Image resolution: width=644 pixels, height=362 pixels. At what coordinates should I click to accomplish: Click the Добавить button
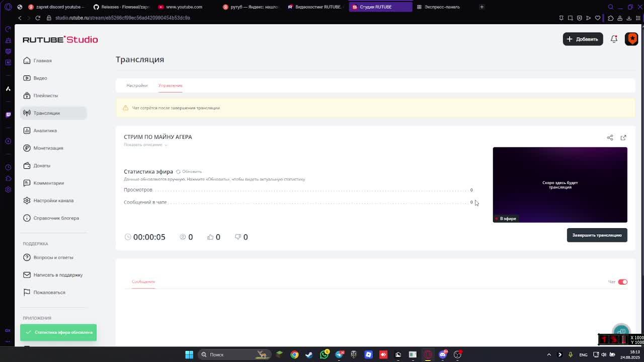[583, 39]
